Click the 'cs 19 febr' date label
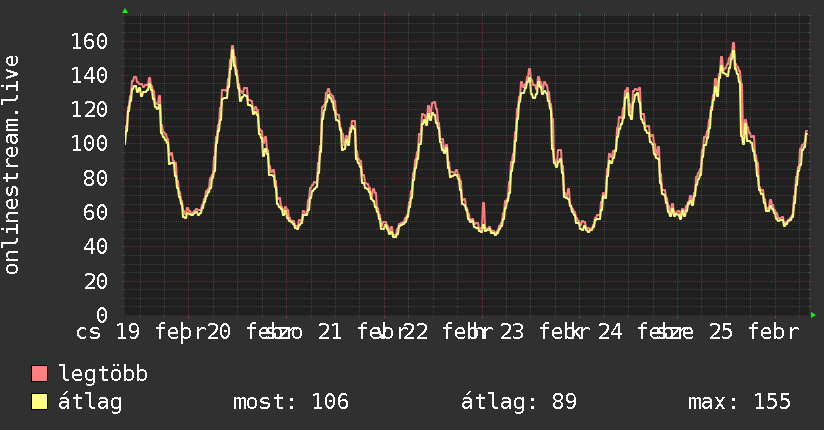The width and height of the screenshot is (824, 430). (x=142, y=332)
